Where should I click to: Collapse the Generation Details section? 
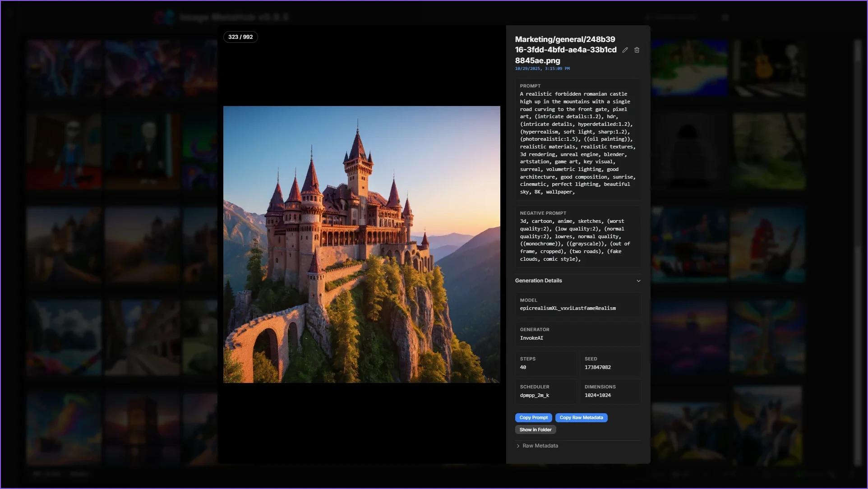638,281
